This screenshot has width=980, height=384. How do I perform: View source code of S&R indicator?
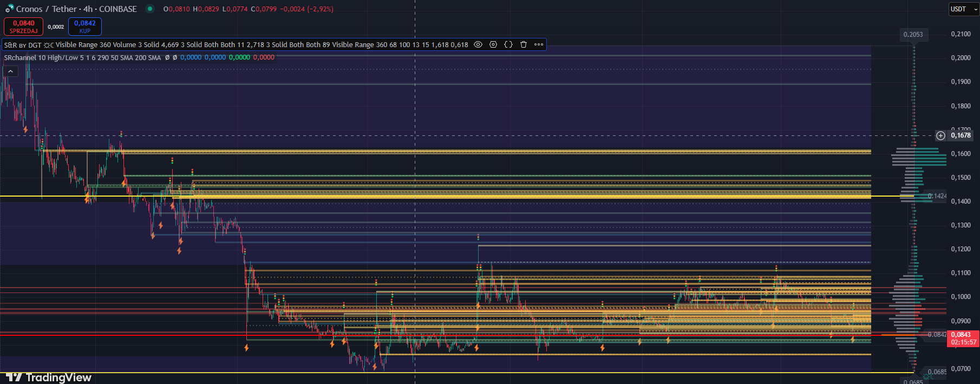click(x=508, y=44)
